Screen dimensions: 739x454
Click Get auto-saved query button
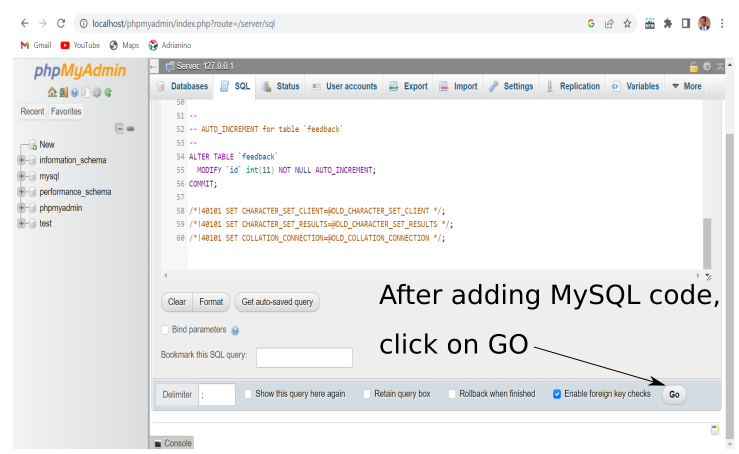277,302
